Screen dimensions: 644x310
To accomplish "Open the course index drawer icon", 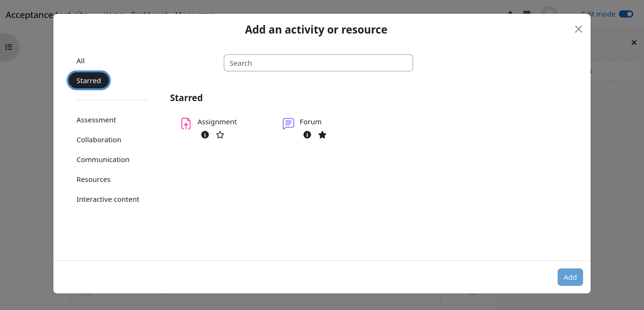I will tap(8, 47).
